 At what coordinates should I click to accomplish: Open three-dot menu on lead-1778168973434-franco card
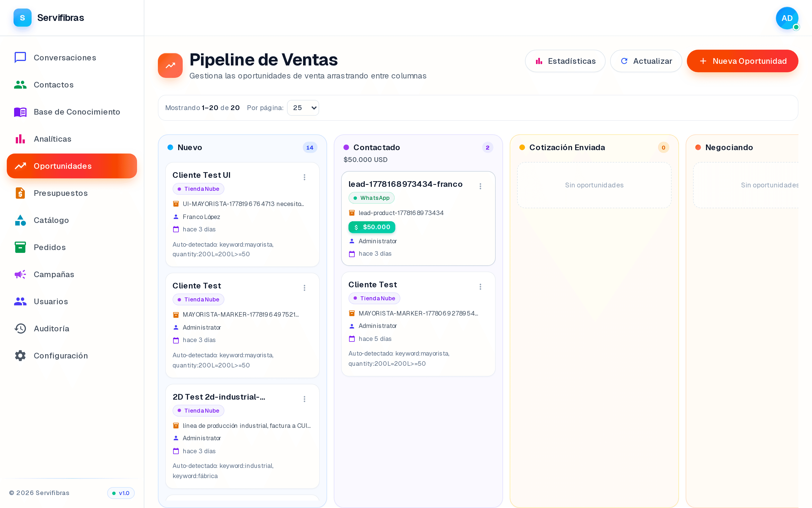pos(480,186)
